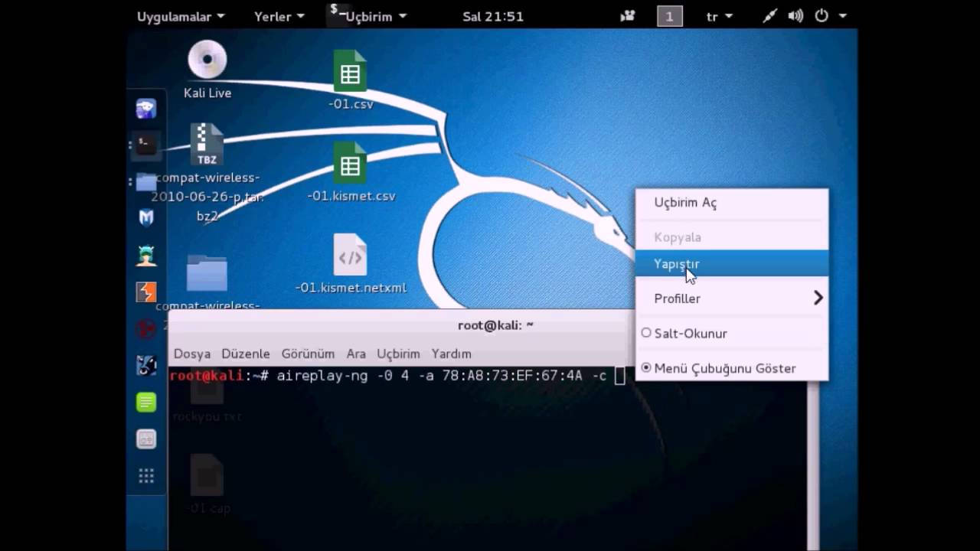Open the Yerler menu
Image resolution: width=980 pixels, height=551 pixels.
click(x=279, y=16)
